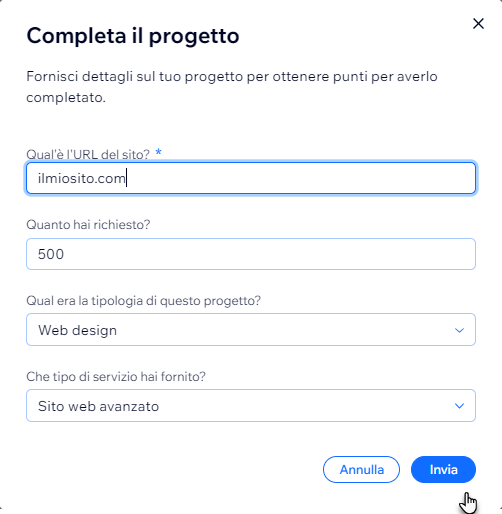Cancel using the Annulla button

[361, 469]
